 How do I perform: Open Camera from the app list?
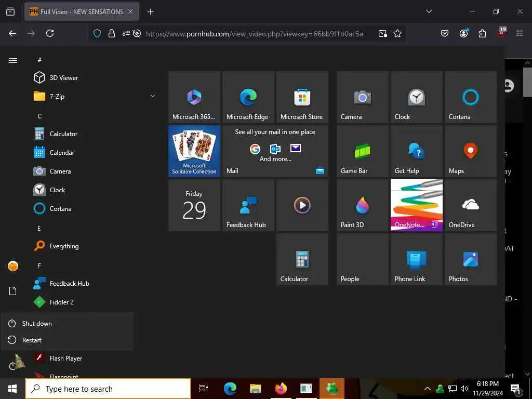pos(95,171)
